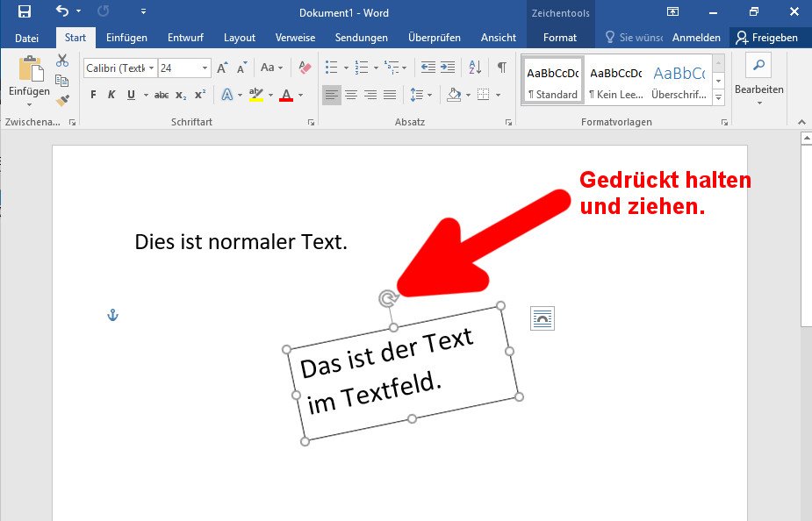Toggle left text alignment
This screenshot has height=521, width=812.
(333, 95)
